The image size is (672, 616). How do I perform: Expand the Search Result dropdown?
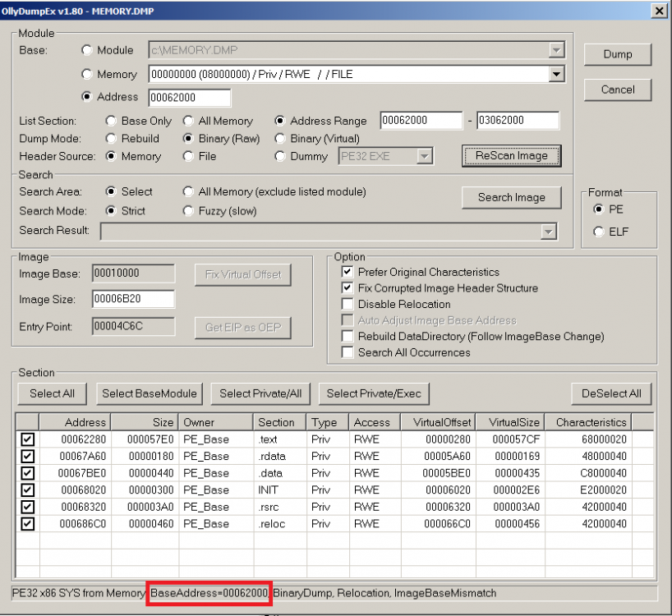[548, 232]
